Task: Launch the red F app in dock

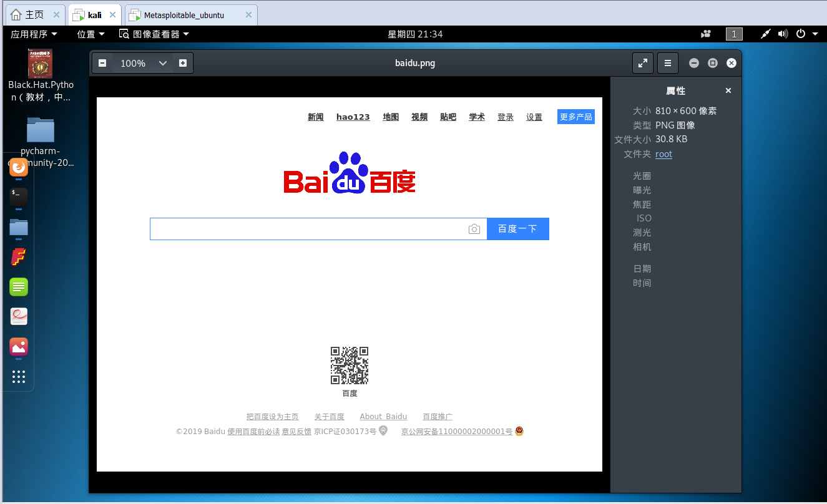Action: tap(19, 257)
